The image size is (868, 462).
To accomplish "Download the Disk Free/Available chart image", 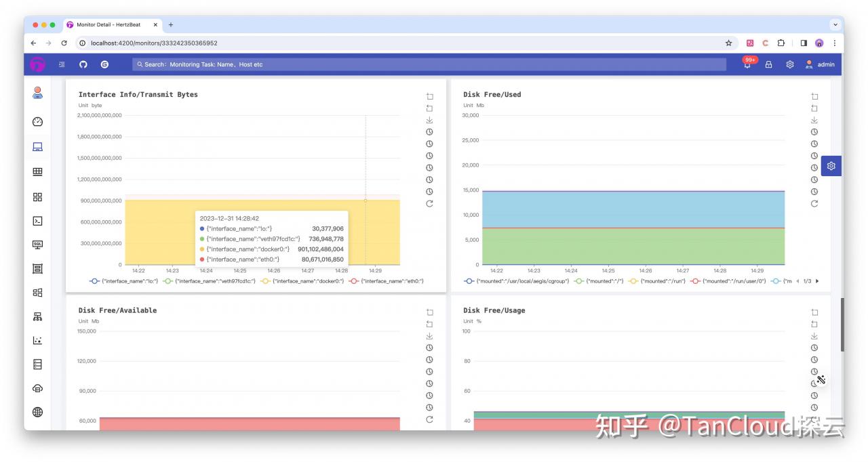I will point(429,336).
